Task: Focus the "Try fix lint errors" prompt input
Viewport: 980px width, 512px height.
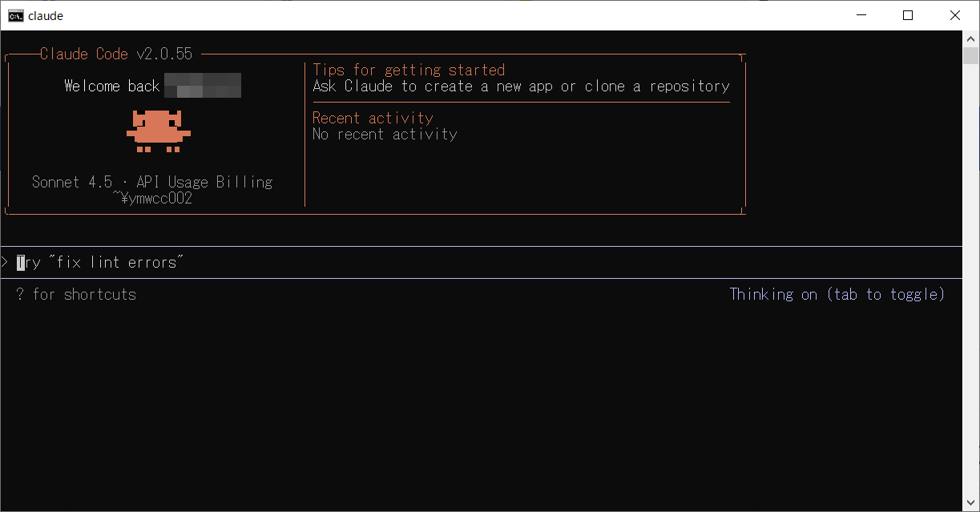Action: point(100,263)
